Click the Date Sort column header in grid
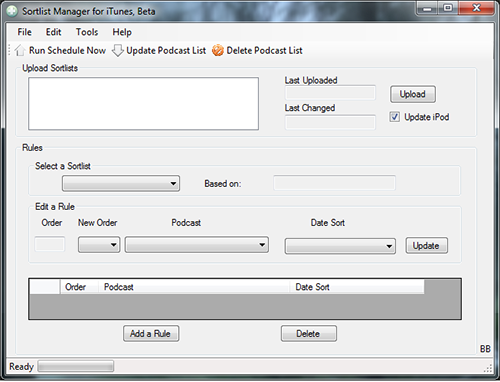The width and height of the screenshot is (500, 382). pyautogui.click(x=357, y=287)
